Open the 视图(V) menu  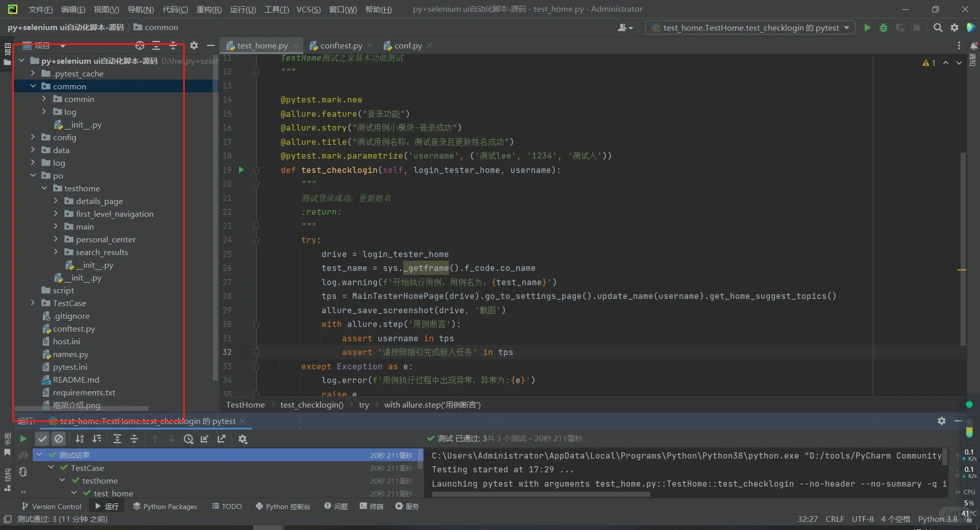[x=106, y=9]
